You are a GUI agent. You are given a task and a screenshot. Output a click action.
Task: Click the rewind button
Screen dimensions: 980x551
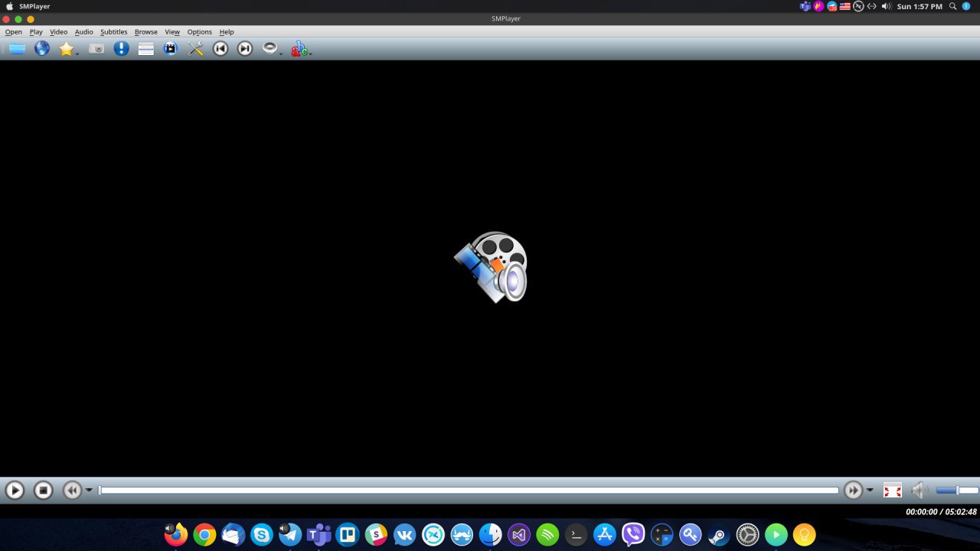pyautogui.click(x=72, y=490)
